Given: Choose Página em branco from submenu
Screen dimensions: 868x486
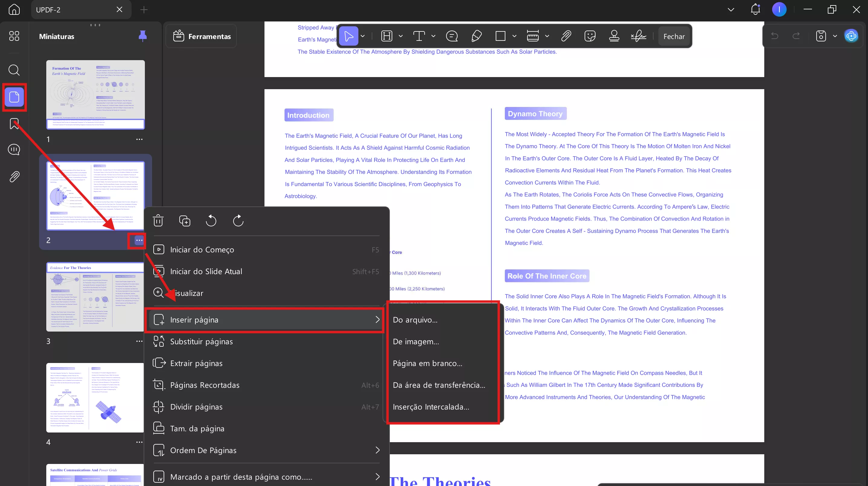Looking at the screenshot, I should 427,363.
